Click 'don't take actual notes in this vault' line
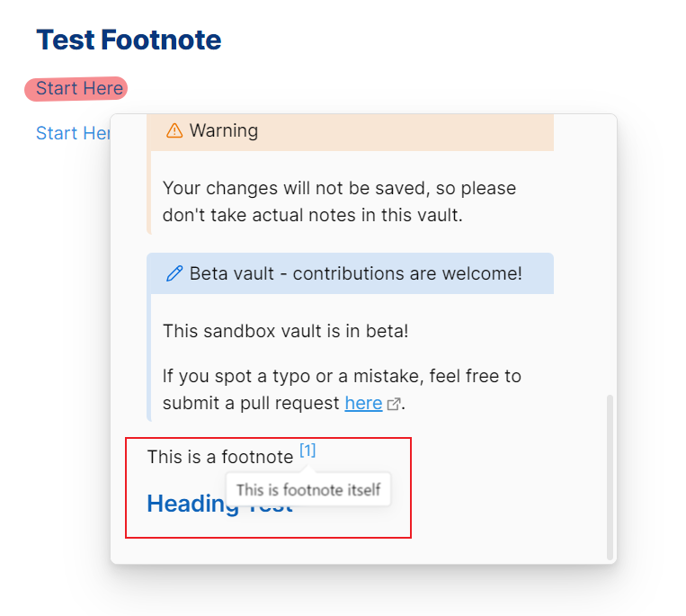 (x=312, y=216)
